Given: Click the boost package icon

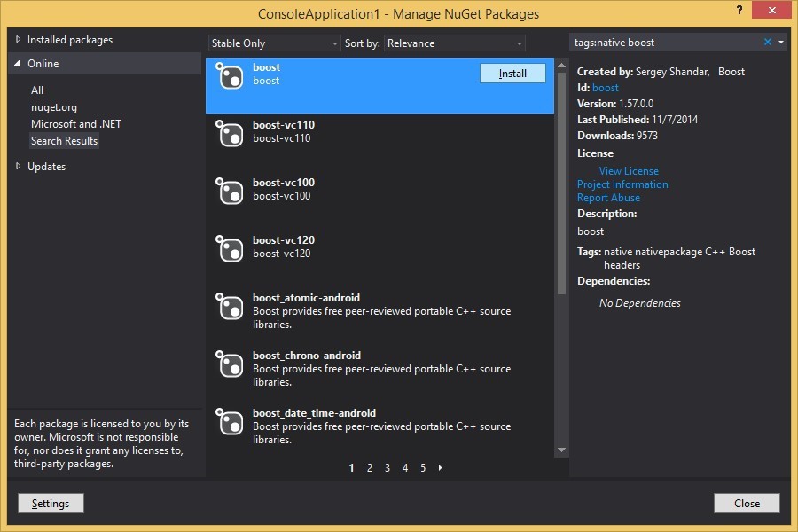Looking at the screenshot, I should tap(229, 76).
